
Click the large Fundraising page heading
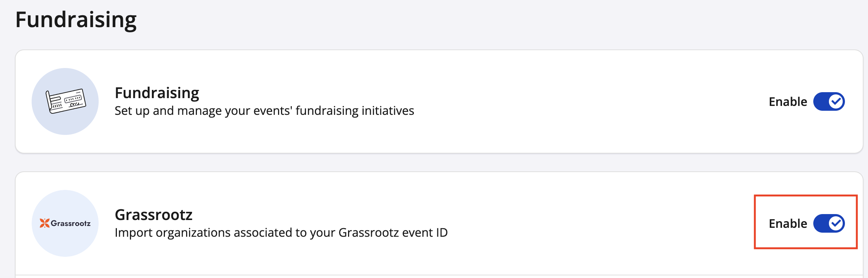click(76, 20)
